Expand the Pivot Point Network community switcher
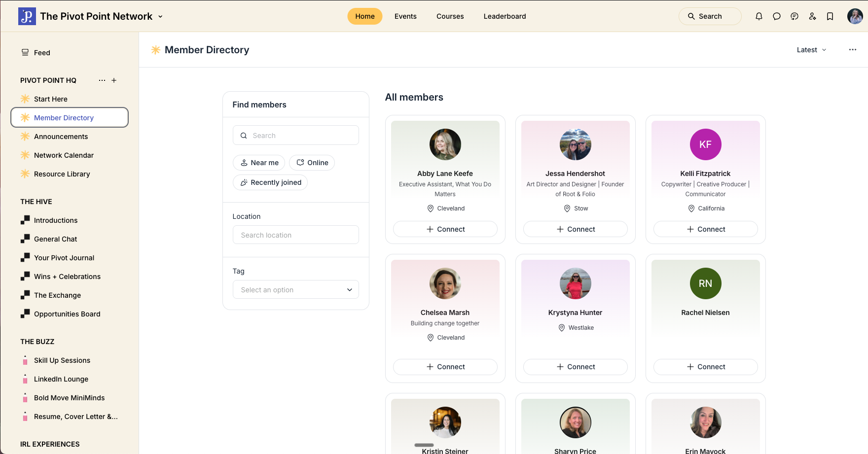This screenshot has height=454, width=868. coord(160,16)
